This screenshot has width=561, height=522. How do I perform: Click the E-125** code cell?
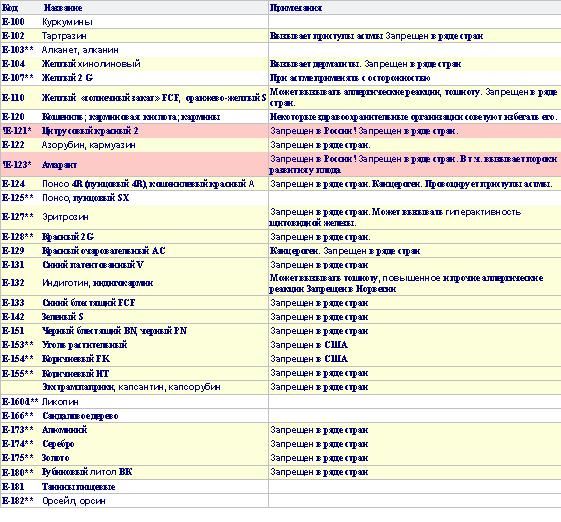click(x=18, y=198)
